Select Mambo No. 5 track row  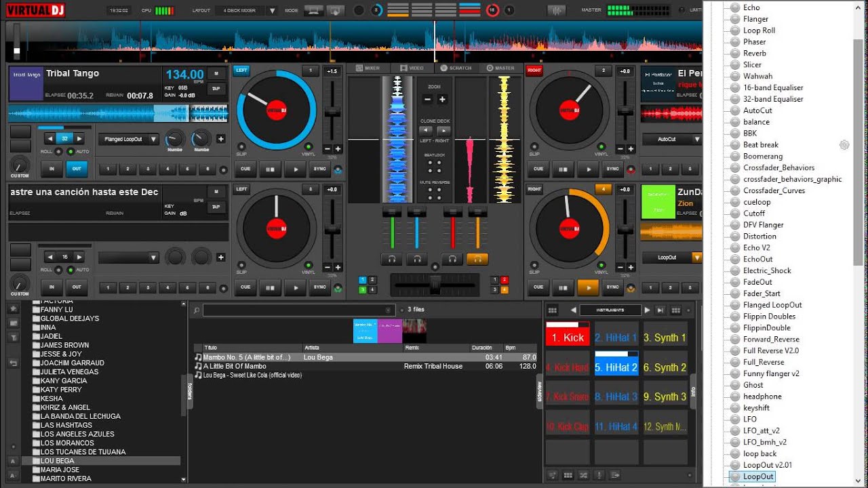click(x=365, y=357)
